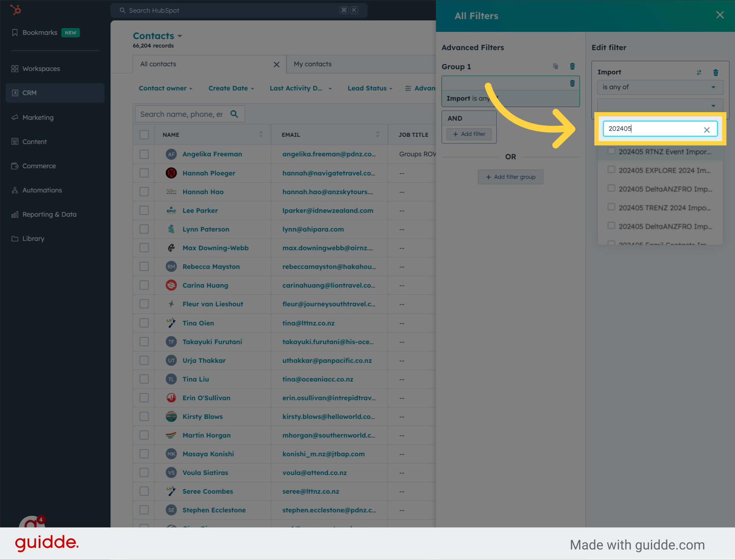
Task: Select the Bookmarks sidebar icon
Action: click(x=15, y=32)
